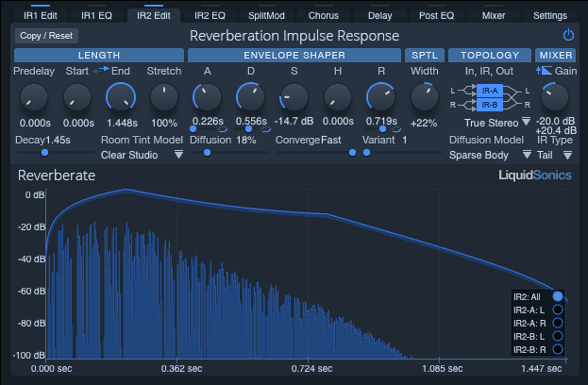Click the Gain value -20.0 dB

pos(555,121)
